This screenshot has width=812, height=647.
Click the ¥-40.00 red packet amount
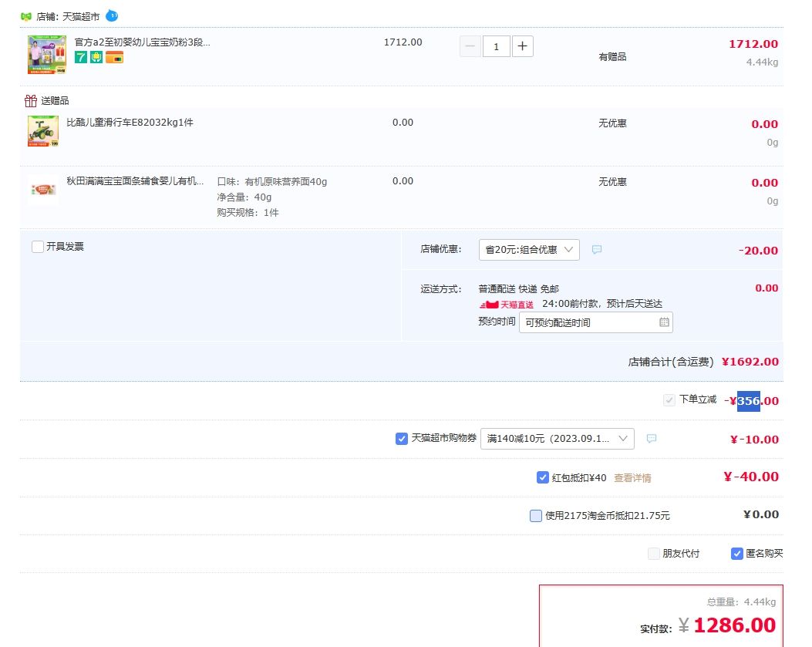[x=751, y=477]
